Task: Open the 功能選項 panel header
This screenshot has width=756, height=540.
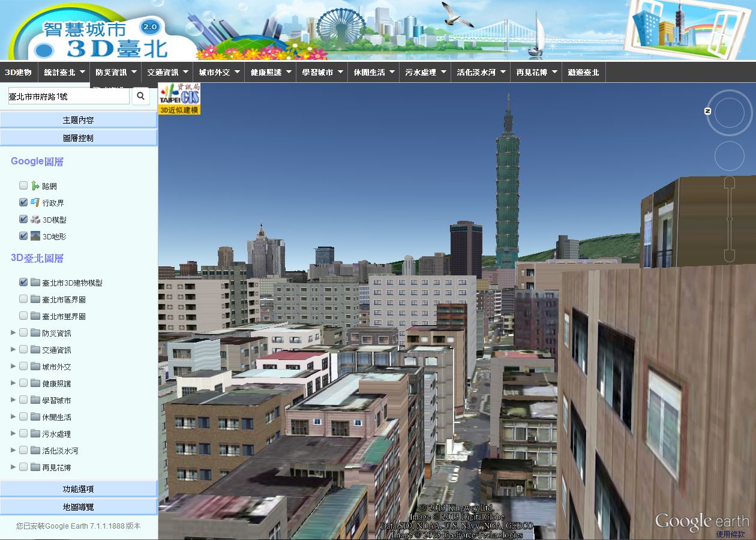Action: pos(79,489)
